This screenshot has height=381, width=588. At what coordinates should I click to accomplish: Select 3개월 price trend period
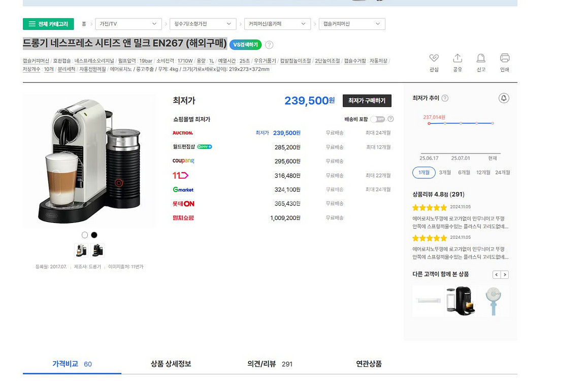click(x=445, y=173)
